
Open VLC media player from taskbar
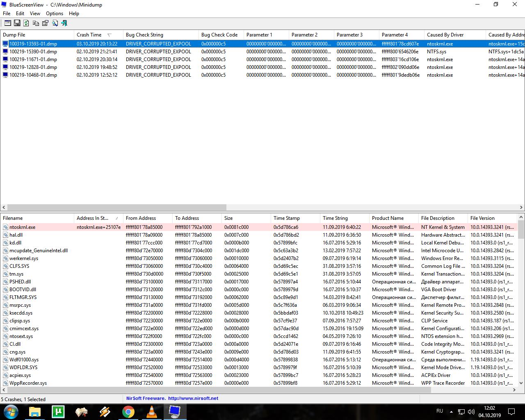coord(152,411)
